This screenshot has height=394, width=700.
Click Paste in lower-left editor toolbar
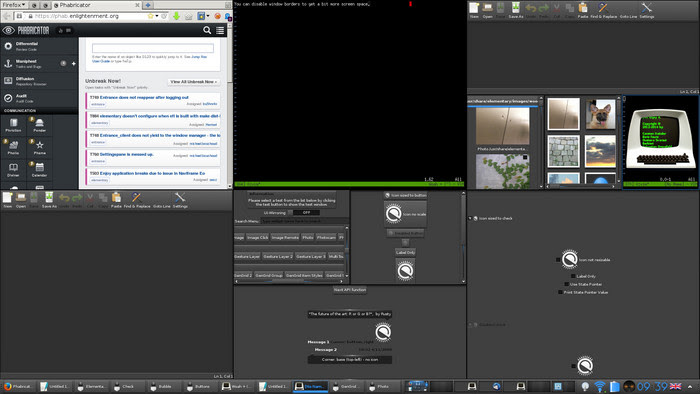pyautogui.click(x=116, y=200)
